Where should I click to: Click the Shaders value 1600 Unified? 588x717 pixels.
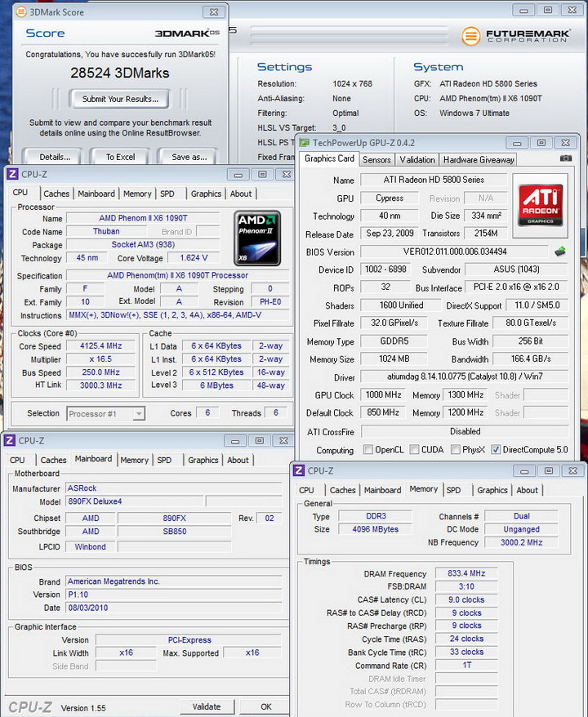[401, 305]
